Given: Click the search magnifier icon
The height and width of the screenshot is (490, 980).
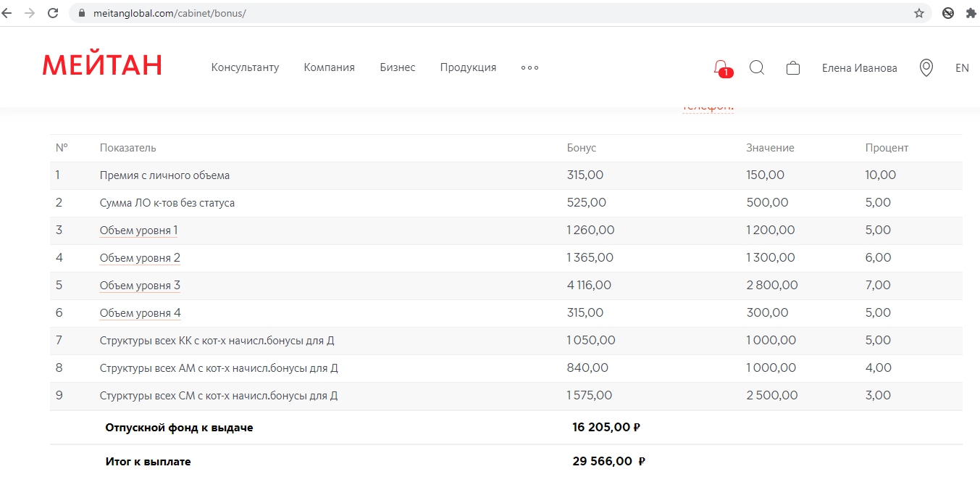Looking at the screenshot, I should click(x=757, y=67).
